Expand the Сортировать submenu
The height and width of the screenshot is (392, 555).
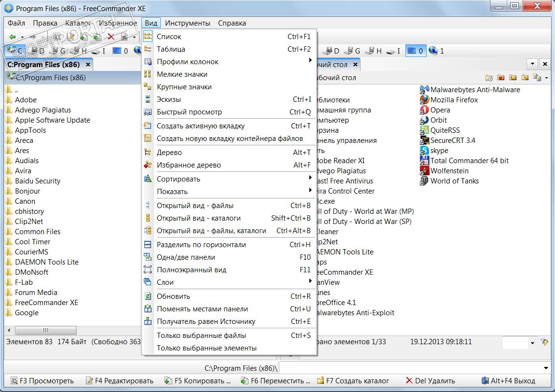tap(229, 179)
